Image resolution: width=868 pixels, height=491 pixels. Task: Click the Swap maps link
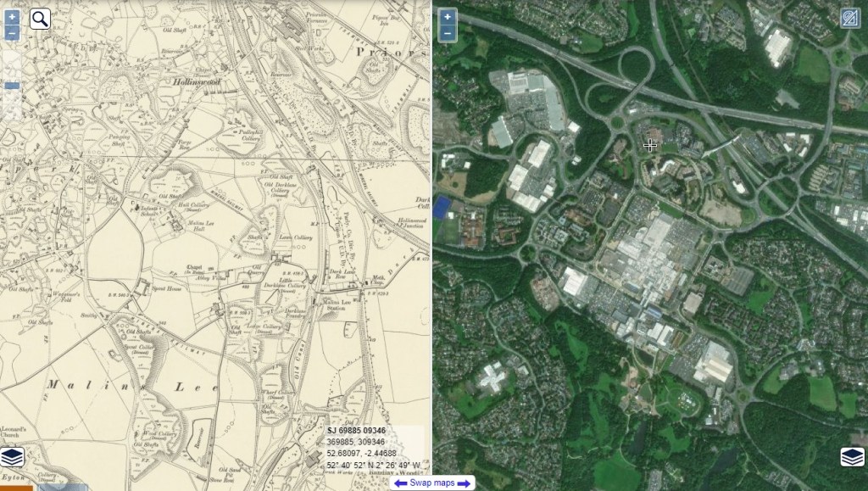pyautogui.click(x=432, y=483)
